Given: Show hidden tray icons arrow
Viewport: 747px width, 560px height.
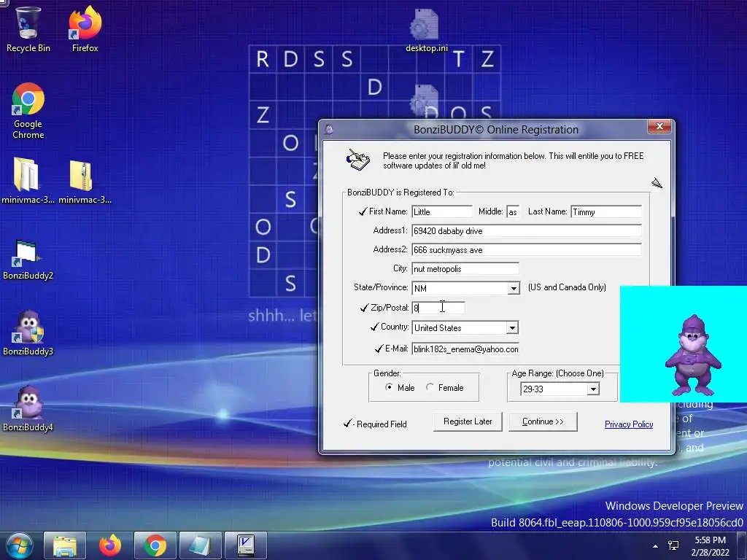Looking at the screenshot, I should 656,546.
